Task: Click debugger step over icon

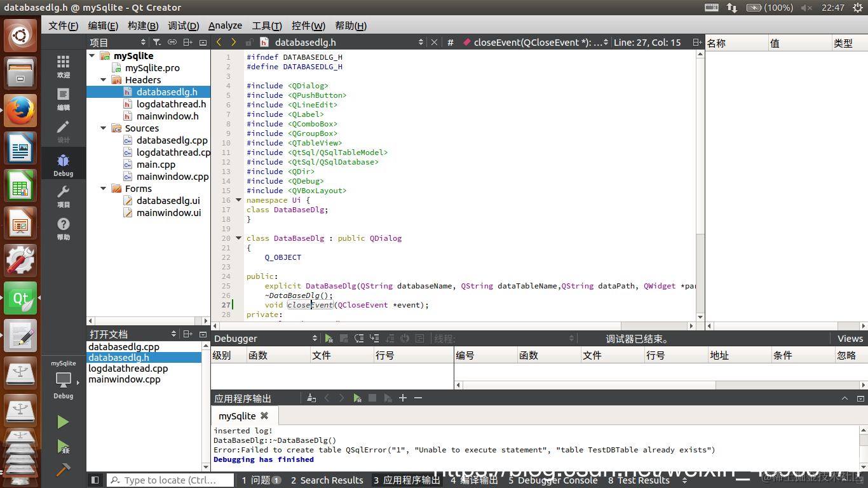Action: point(359,339)
